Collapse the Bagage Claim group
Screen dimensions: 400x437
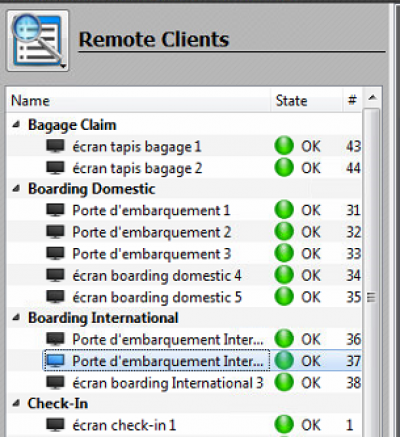coord(16,125)
